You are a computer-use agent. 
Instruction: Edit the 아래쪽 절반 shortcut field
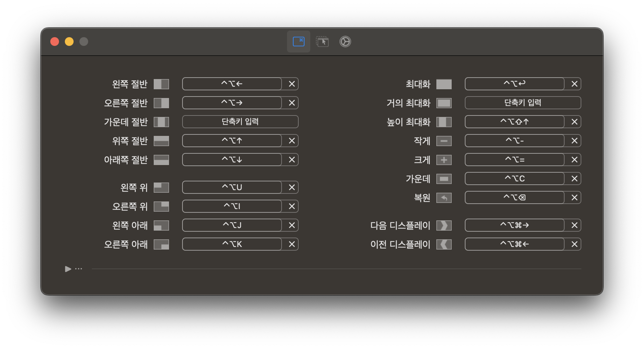click(x=232, y=160)
